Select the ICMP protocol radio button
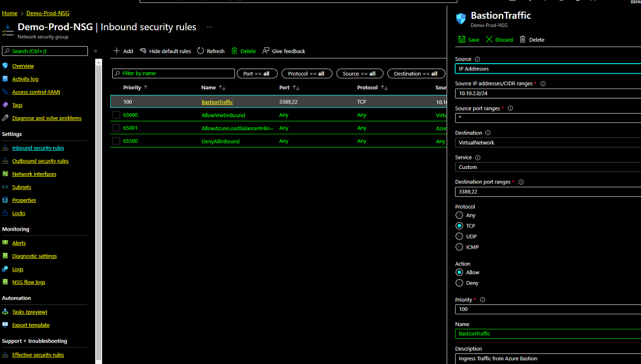This screenshot has width=641, height=364. pos(459,247)
